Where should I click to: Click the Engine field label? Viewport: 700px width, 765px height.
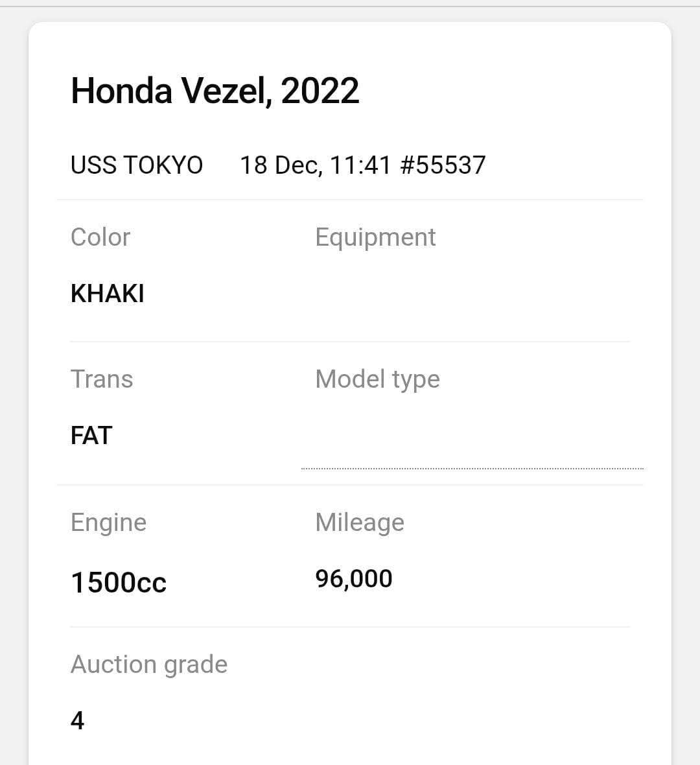point(108,523)
